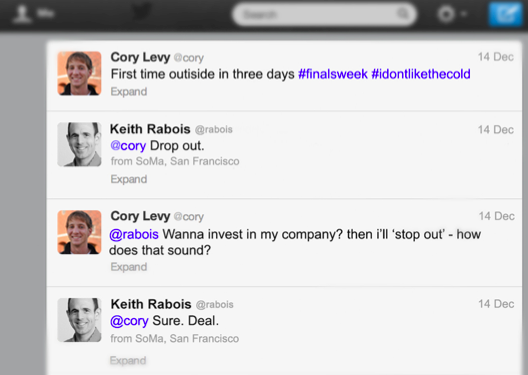Expand Cory Levy's first tweet
Viewport: 528px width, 375px height.
click(129, 92)
